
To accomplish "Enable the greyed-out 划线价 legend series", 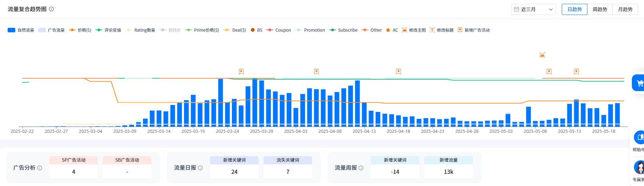I will click(170, 30).
